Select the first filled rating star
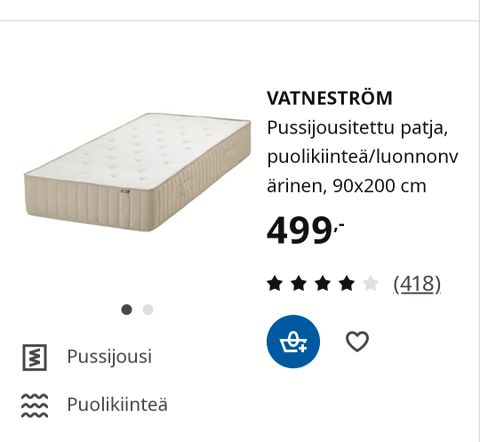 click(274, 284)
